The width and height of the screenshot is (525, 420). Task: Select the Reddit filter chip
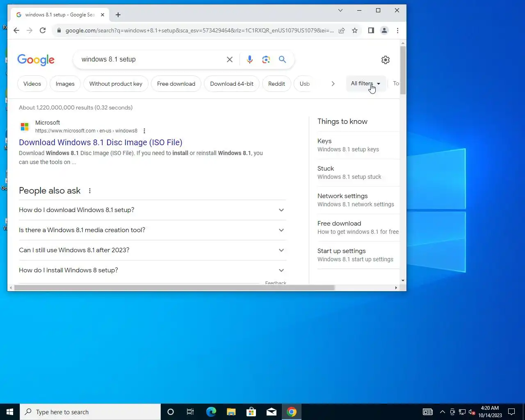276,84
